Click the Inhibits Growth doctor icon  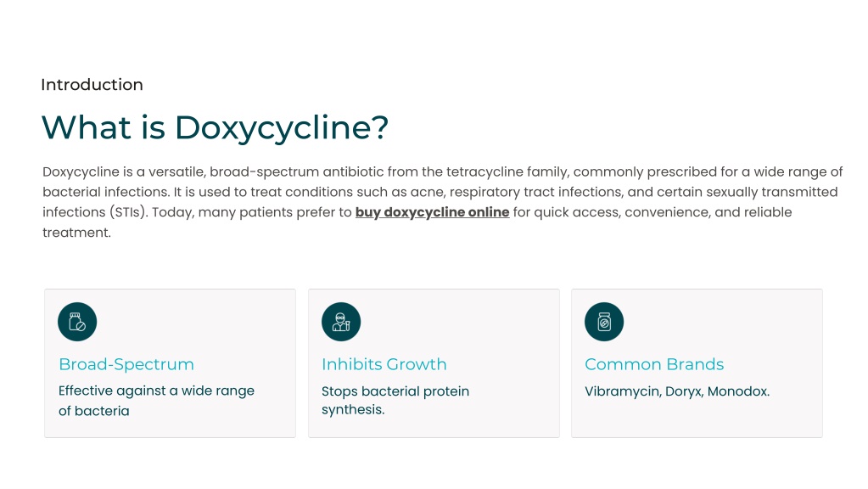coord(341,323)
